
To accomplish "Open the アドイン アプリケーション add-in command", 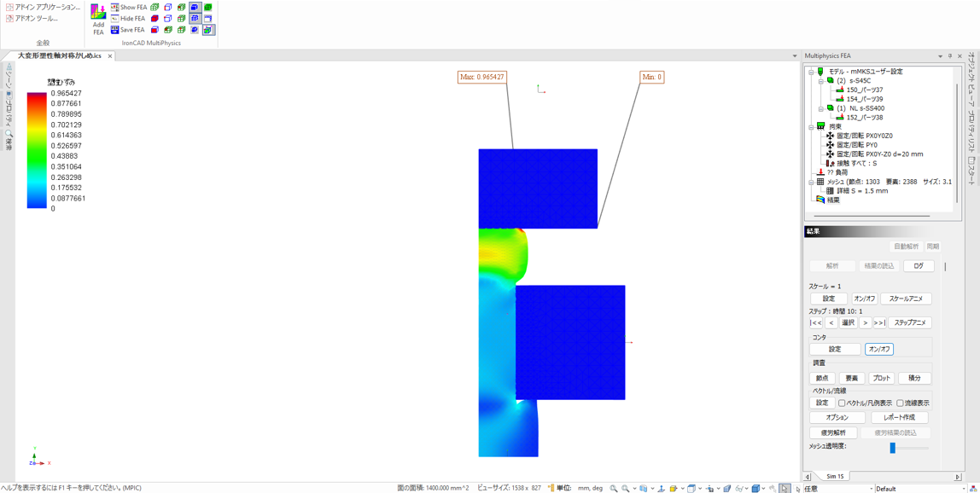I will pos(44,7).
